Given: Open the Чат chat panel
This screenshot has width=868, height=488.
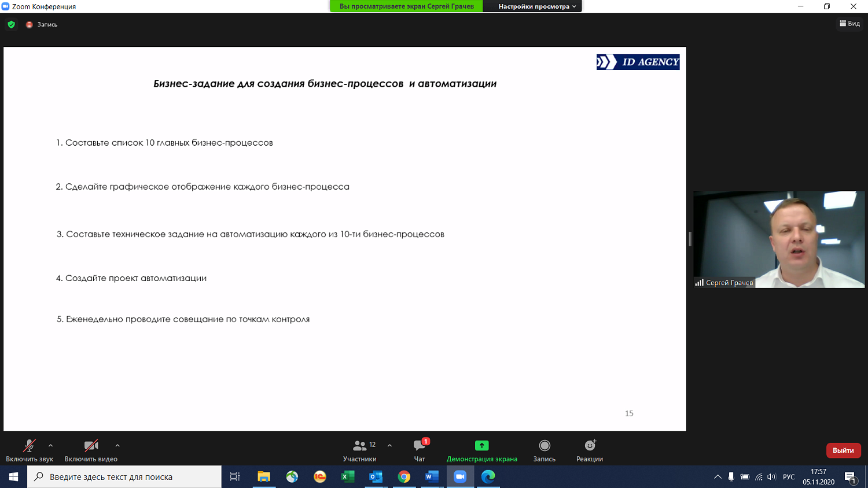Looking at the screenshot, I should [420, 450].
